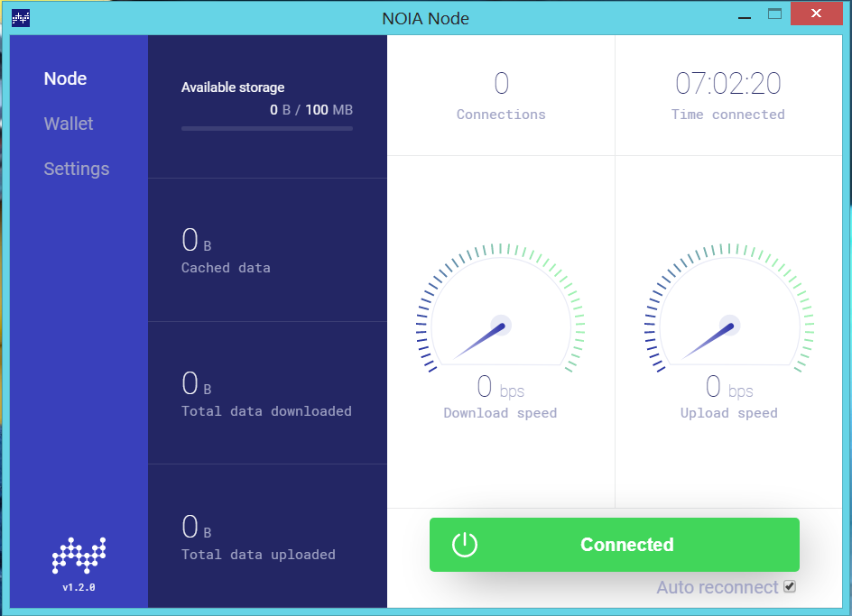Click the green Connected button

(614, 544)
